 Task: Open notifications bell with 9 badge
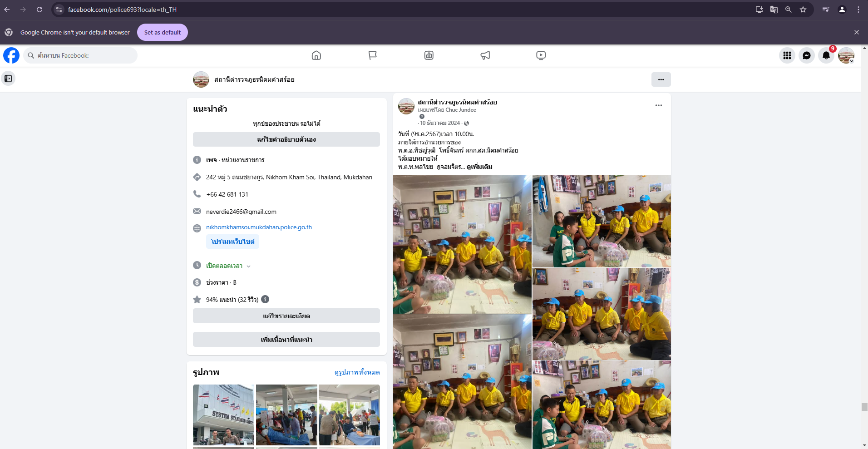[x=826, y=55]
